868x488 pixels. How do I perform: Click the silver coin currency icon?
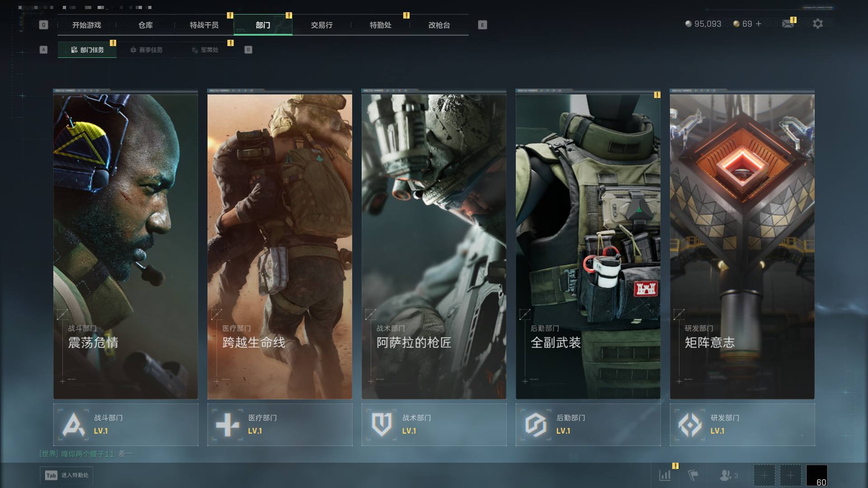pos(688,23)
